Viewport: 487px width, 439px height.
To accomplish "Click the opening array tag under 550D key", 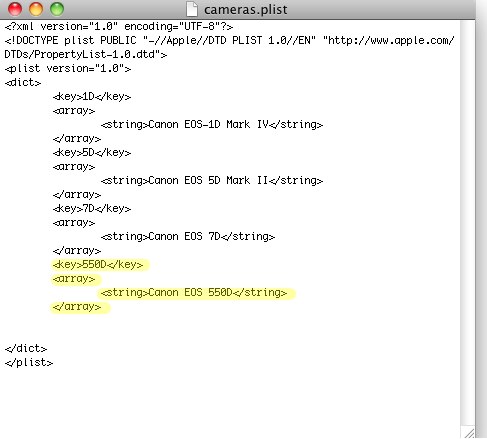I will pyautogui.click(x=74, y=278).
